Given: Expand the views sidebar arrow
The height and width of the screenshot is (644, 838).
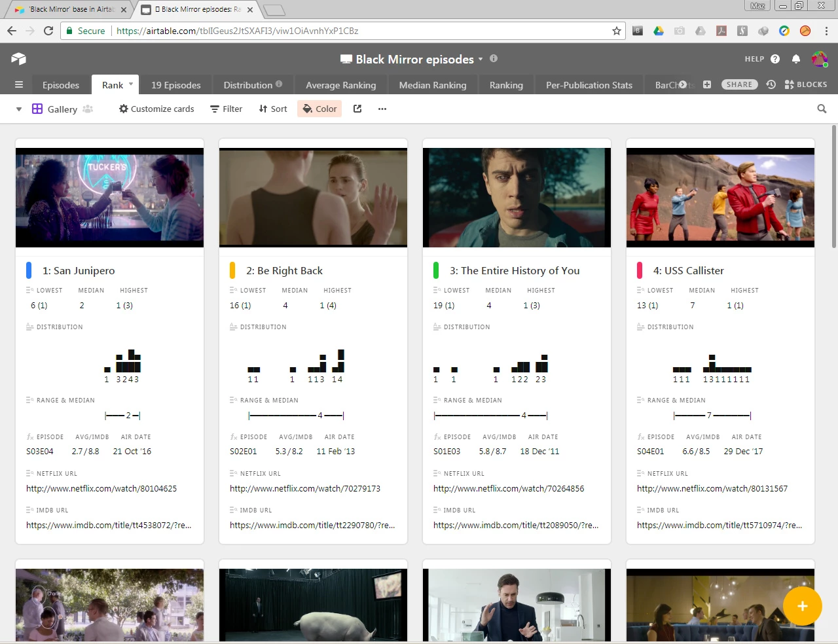Looking at the screenshot, I should tap(19, 109).
